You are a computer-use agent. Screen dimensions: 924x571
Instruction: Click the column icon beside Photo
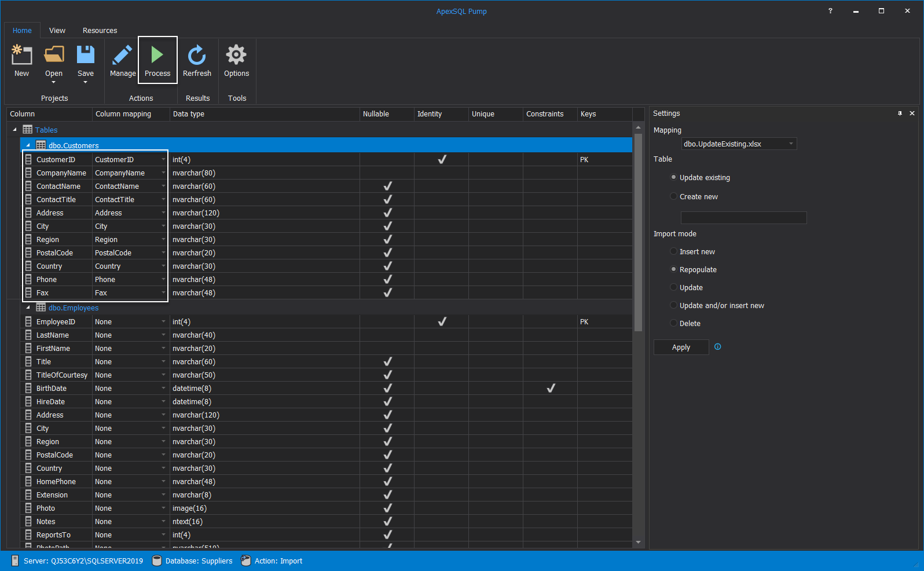coord(28,508)
